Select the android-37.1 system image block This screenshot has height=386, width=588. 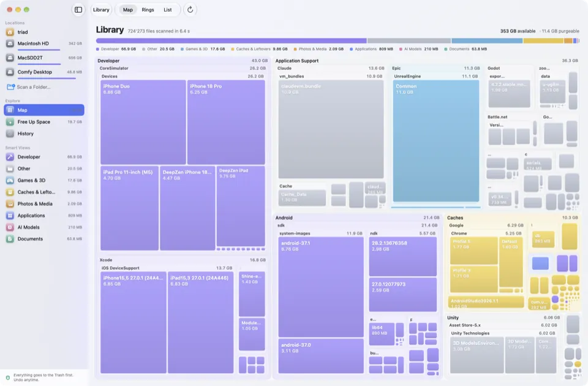coord(321,287)
